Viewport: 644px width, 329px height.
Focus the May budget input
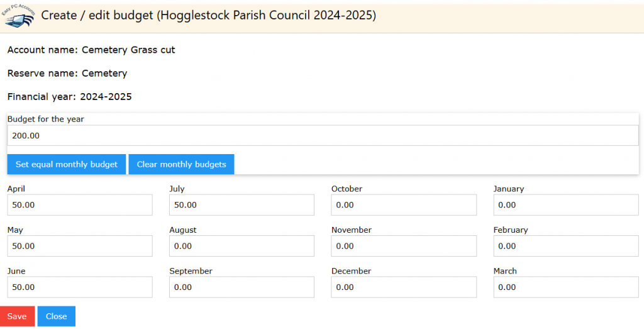click(x=80, y=246)
